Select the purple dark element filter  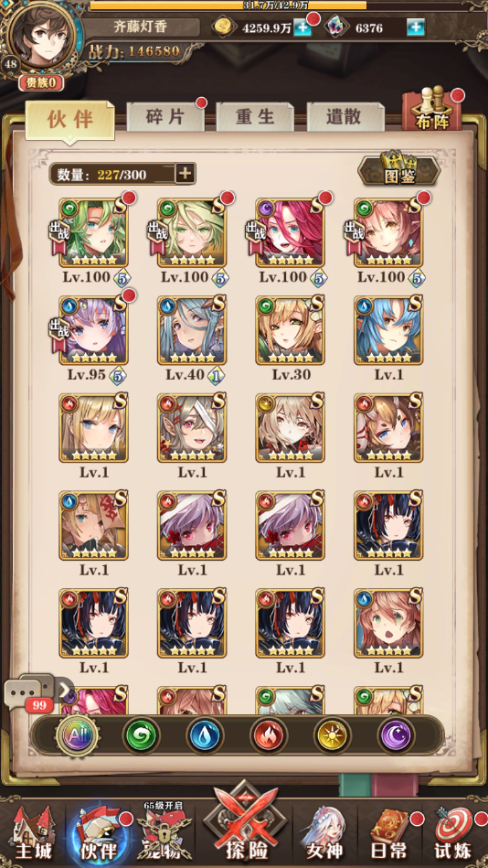396,735
